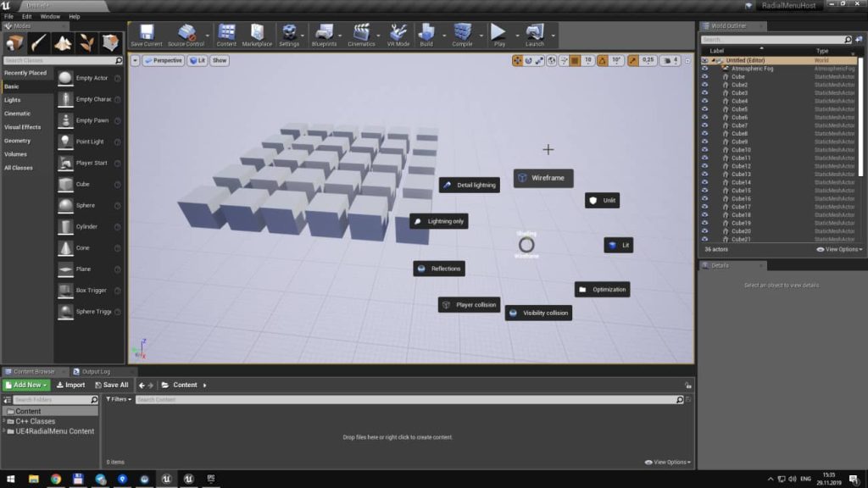Click the Compile toolbar icon

click(462, 36)
